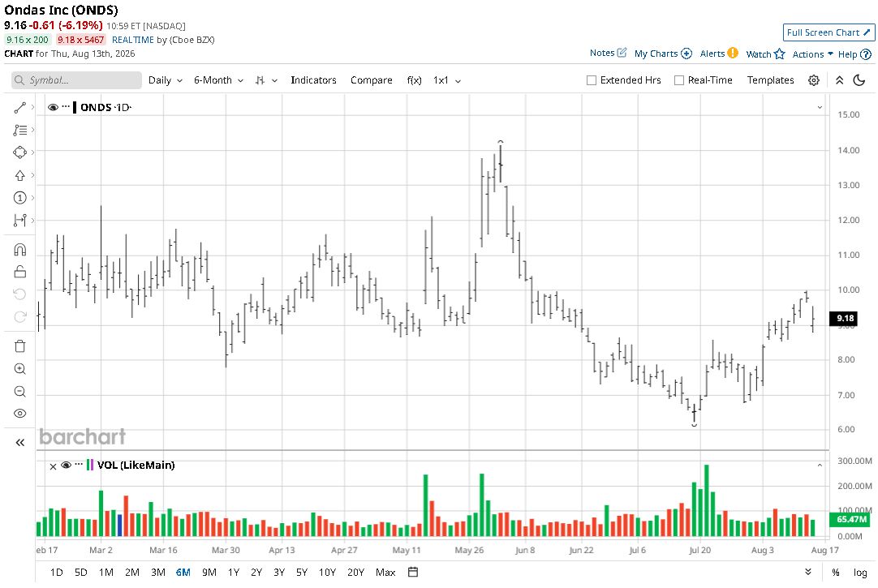Open custom date range calendar
Screen dimensions: 878x588
point(413,572)
